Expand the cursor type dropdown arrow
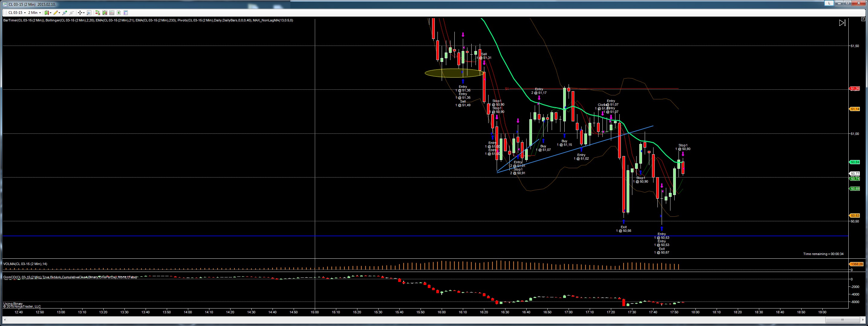868x326 pixels. click(x=84, y=13)
